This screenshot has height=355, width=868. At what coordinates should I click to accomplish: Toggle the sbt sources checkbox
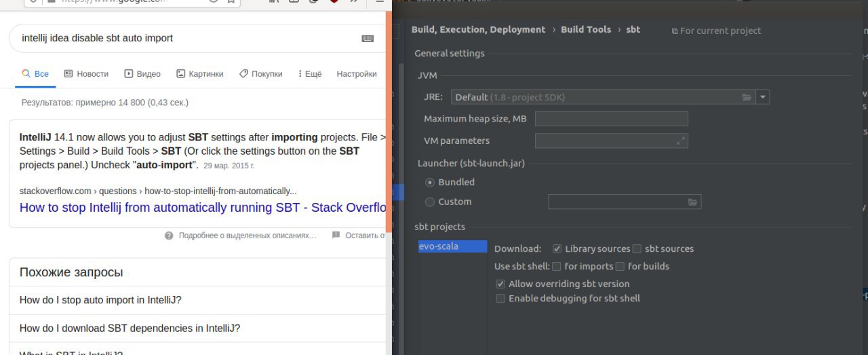tap(637, 249)
